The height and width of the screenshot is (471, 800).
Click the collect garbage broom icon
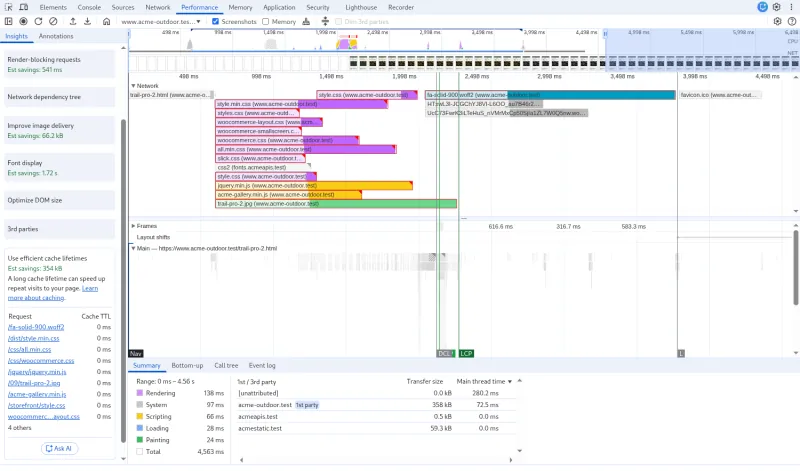click(306, 21)
